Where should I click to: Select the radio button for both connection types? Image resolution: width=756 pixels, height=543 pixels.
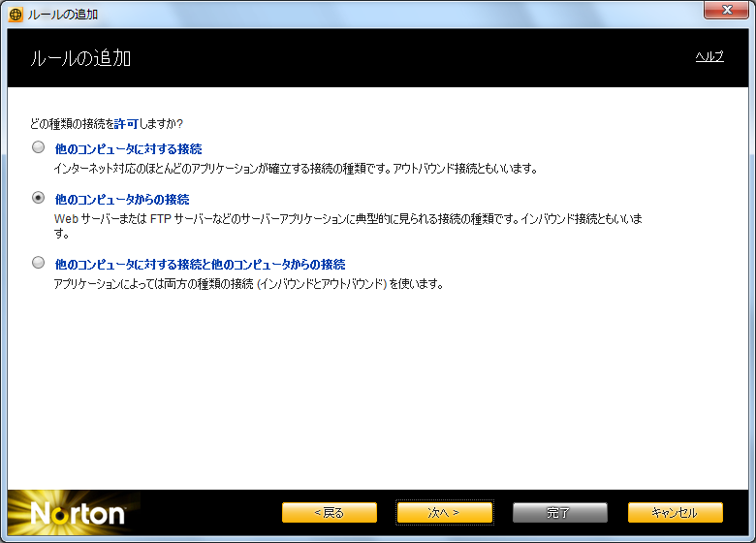tap(38, 263)
